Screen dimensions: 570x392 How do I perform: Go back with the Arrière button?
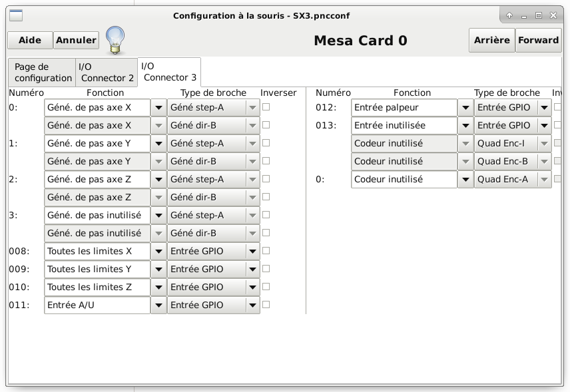492,40
